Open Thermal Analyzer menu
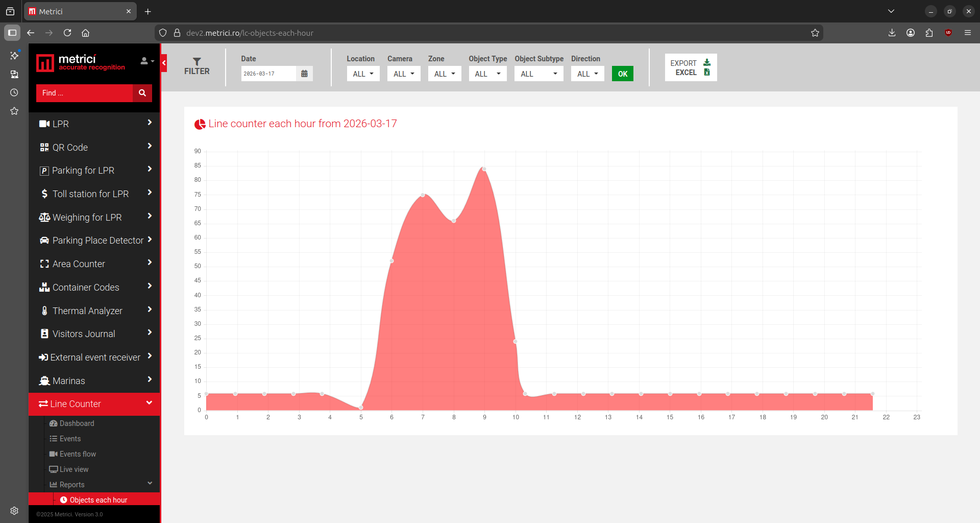 (x=95, y=311)
